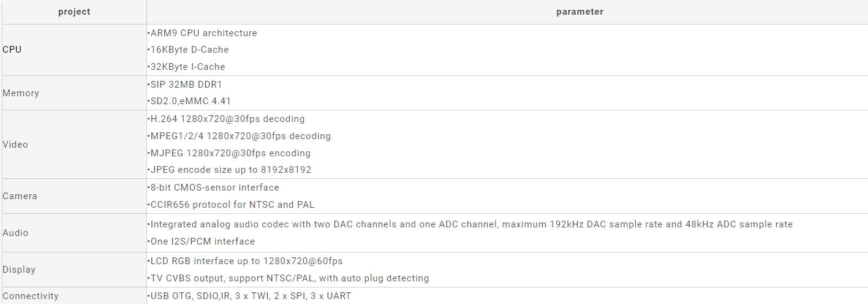Click the 'SD2.0,eMMC 4.41' text

[x=190, y=101]
